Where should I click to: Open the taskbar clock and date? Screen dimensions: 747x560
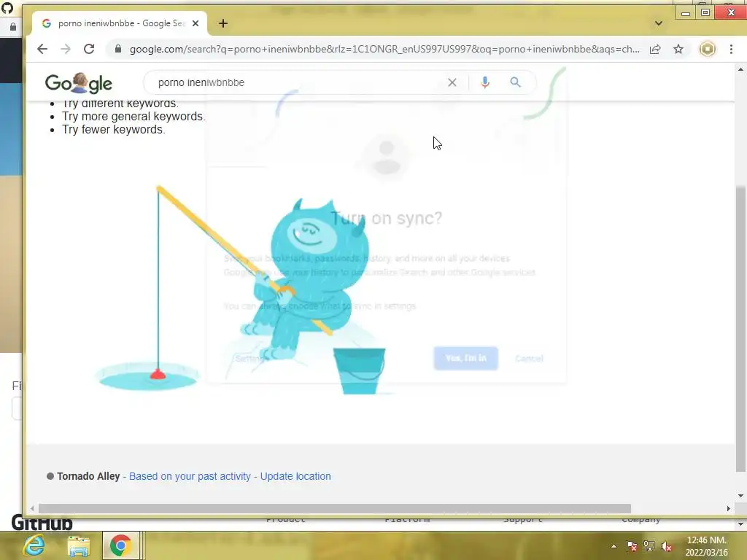[706, 546]
